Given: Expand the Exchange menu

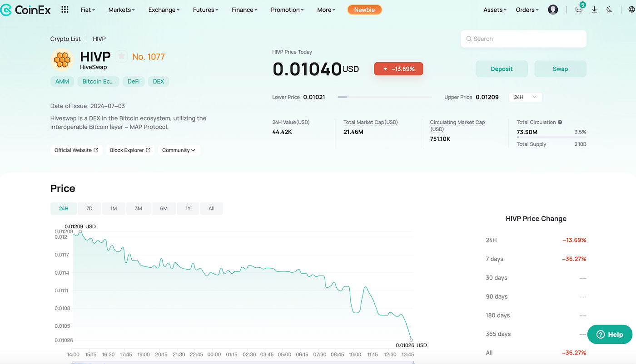Looking at the screenshot, I should pyautogui.click(x=164, y=10).
